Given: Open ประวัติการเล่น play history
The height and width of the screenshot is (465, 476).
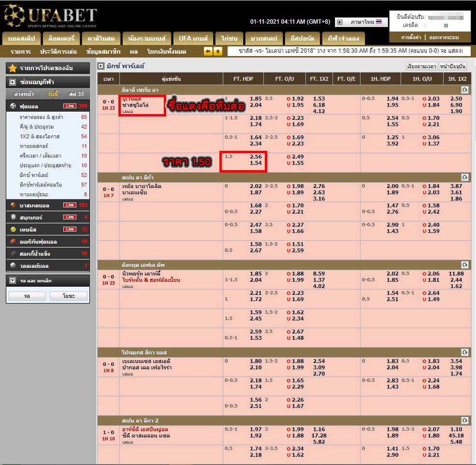Looking at the screenshot, I should (58, 52).
